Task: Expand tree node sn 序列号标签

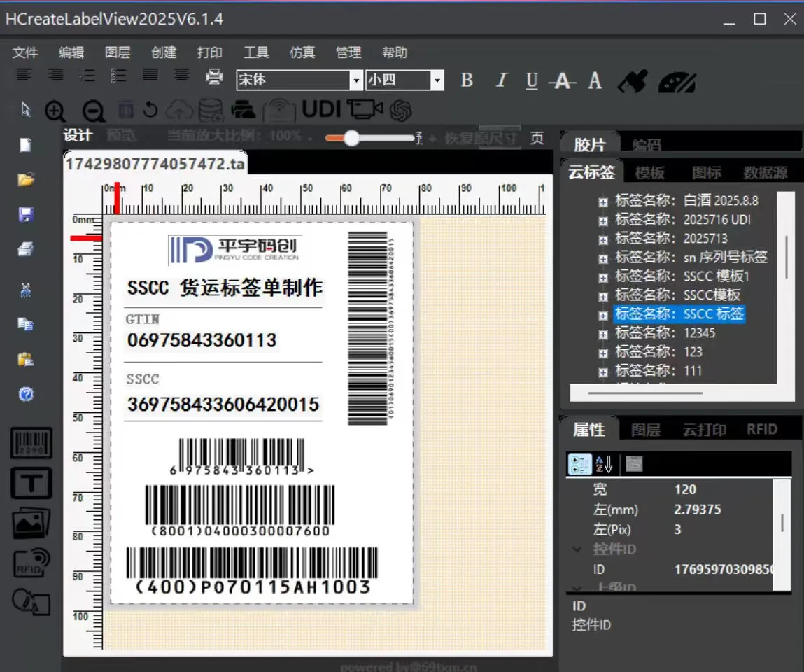Action: click(x=603, y=258)
